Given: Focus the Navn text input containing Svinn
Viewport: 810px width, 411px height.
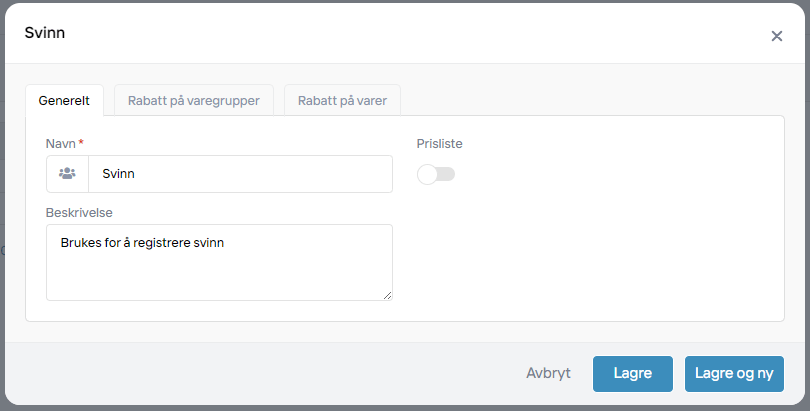Looking at the screenshot, I should point(240,174).
